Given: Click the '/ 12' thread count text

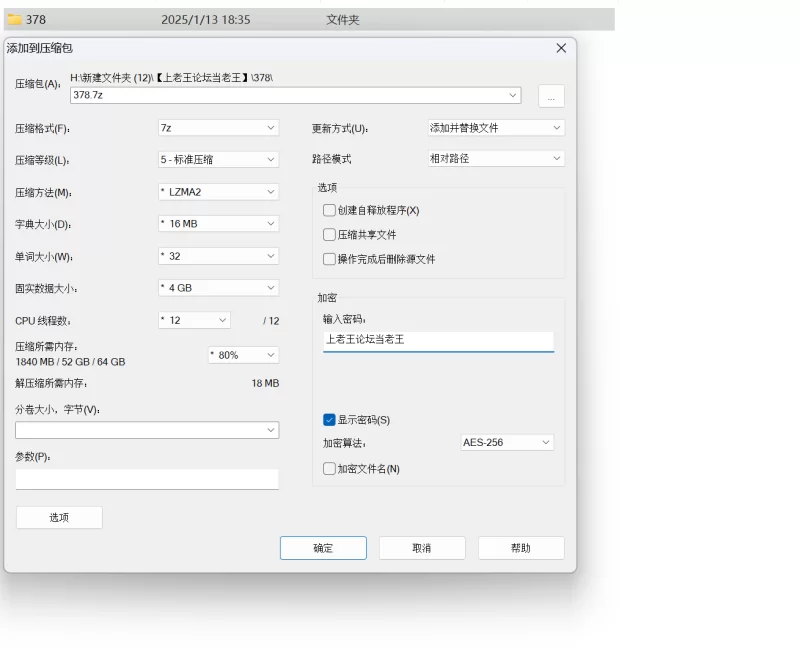Looking at the screenshot, I should pos(271,321).
